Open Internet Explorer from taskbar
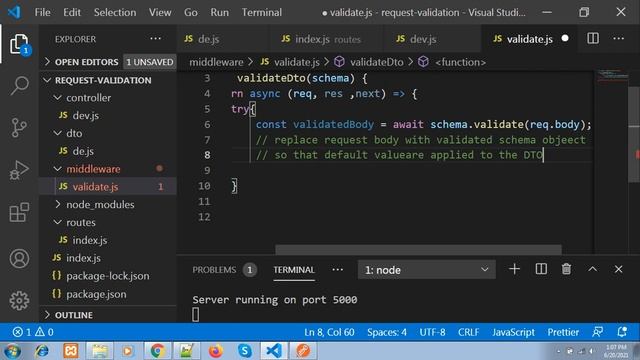Viewport: 640px width, 360px height. 41,351
